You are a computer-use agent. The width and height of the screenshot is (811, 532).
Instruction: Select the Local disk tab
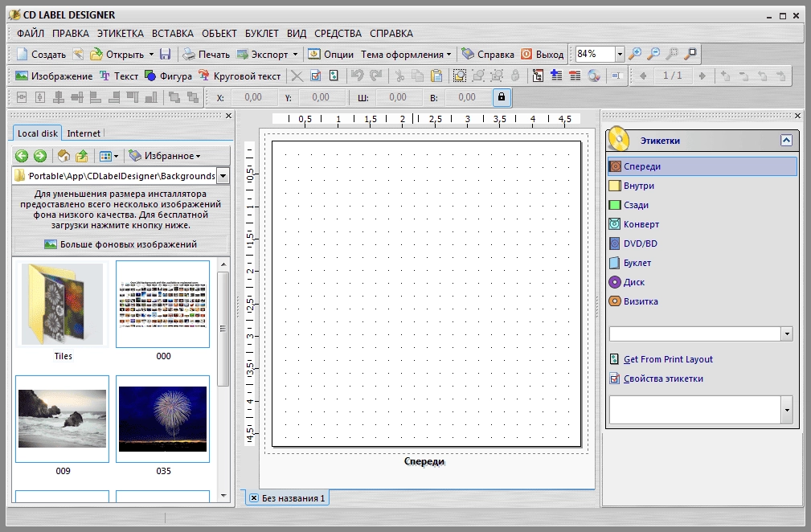coord(37,133)
